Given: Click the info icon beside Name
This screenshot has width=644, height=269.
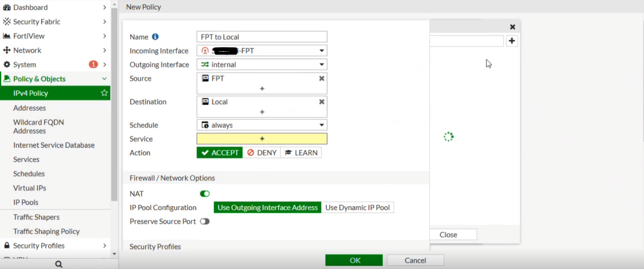Looking at the screenshot, I should tap(155, 37).
